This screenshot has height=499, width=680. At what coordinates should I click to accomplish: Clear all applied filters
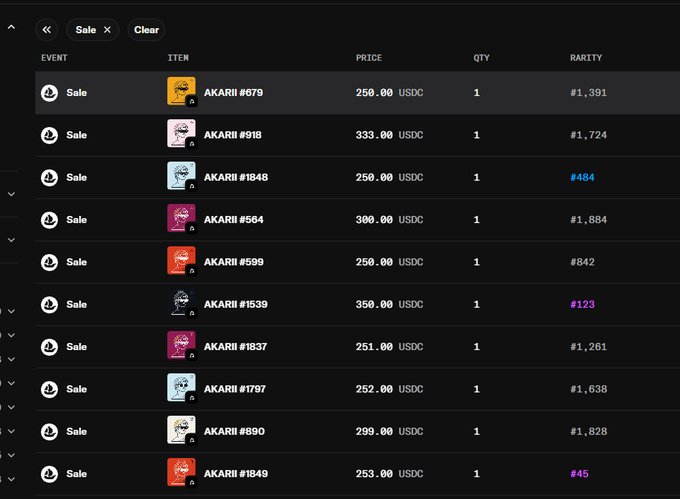click(146, 30)
